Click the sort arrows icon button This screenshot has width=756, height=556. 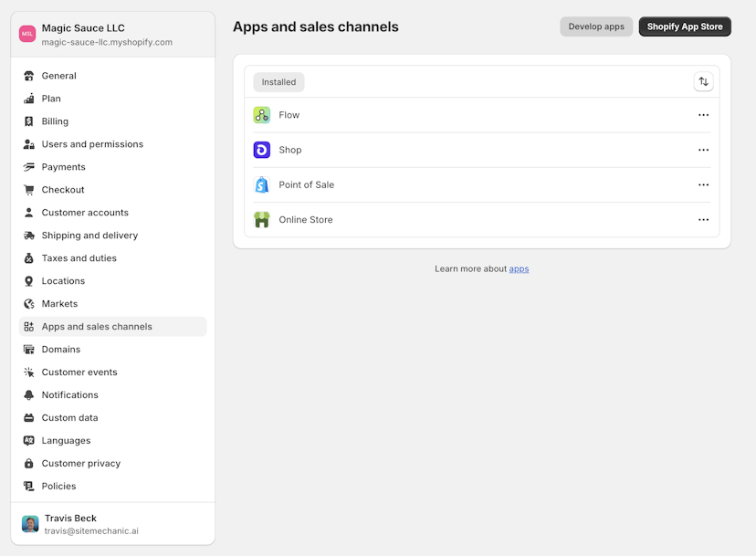pos(703,82)
